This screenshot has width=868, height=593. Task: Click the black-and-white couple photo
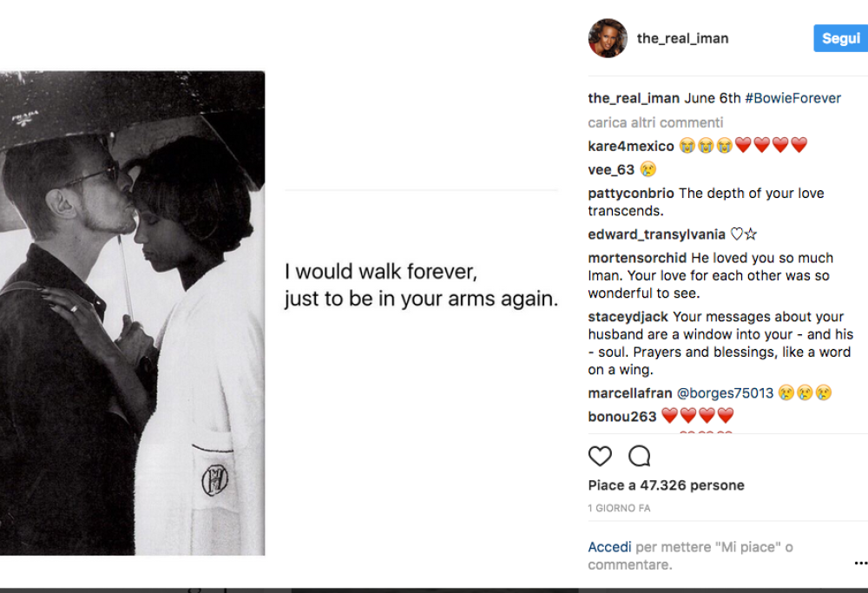[132, 313]
